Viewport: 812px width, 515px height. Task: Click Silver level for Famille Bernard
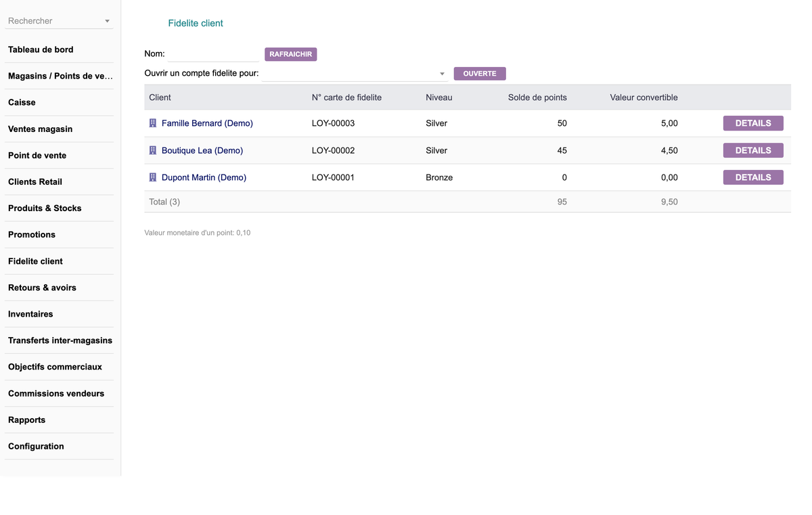coord(436,123)
